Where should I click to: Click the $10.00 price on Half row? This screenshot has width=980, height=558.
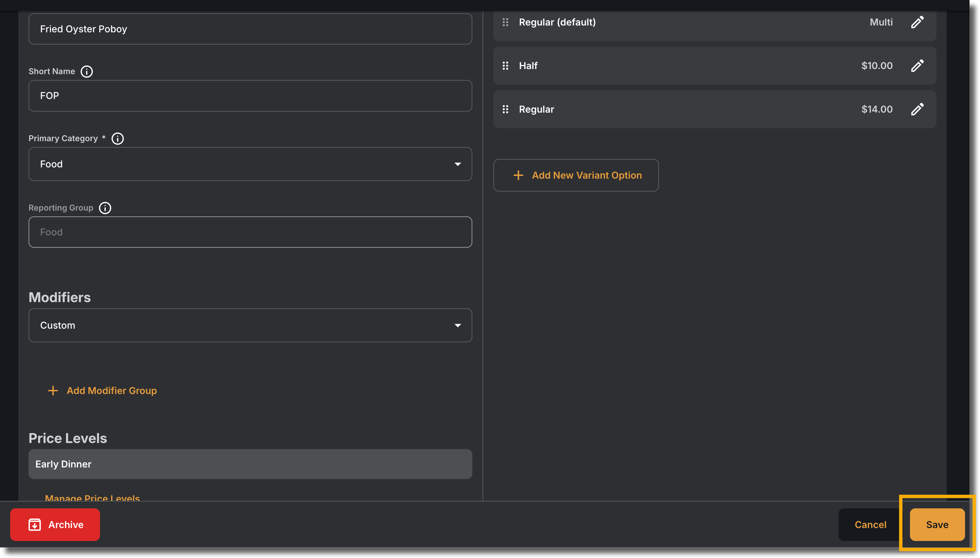(877, 66)
